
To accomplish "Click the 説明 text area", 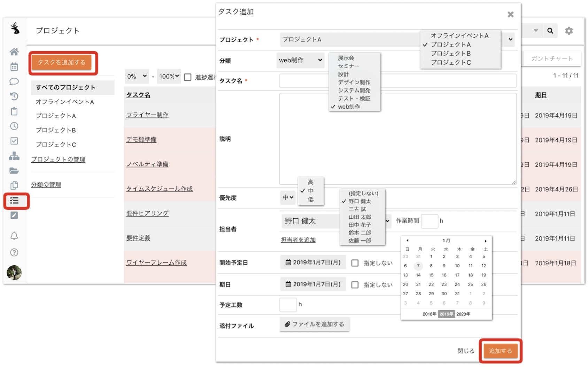I will [x=398, y=139].
